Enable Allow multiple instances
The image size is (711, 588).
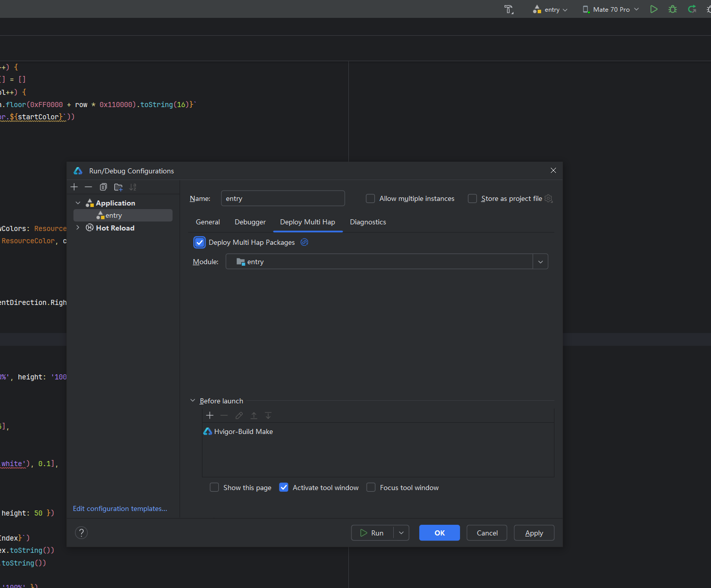point(370,198)
